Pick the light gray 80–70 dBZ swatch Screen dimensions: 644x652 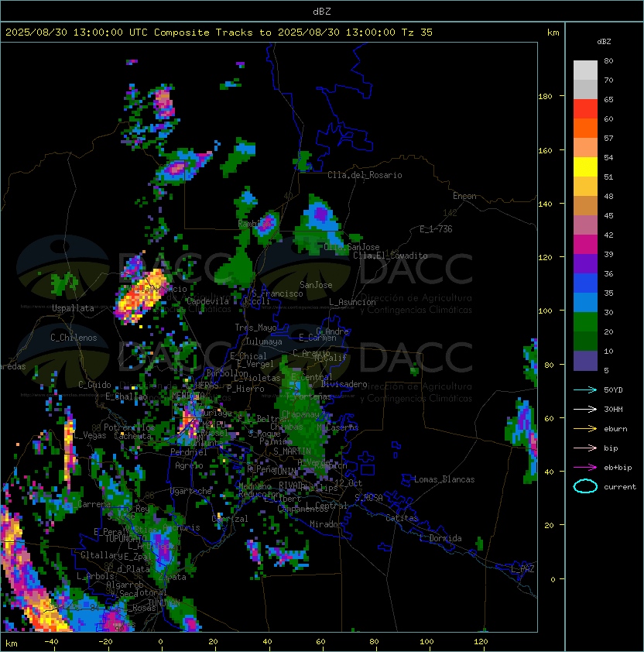(585, 70)
